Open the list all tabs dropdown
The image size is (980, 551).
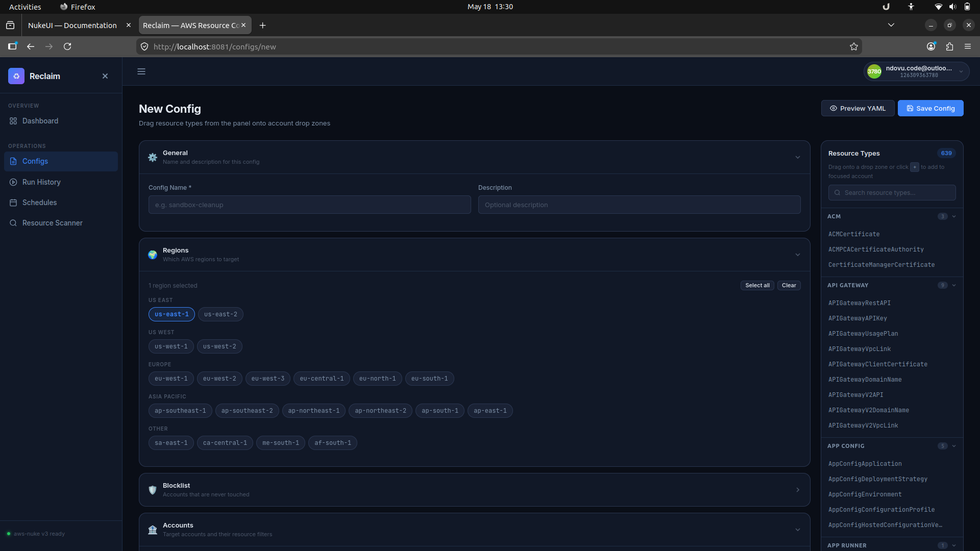point(891,25)
